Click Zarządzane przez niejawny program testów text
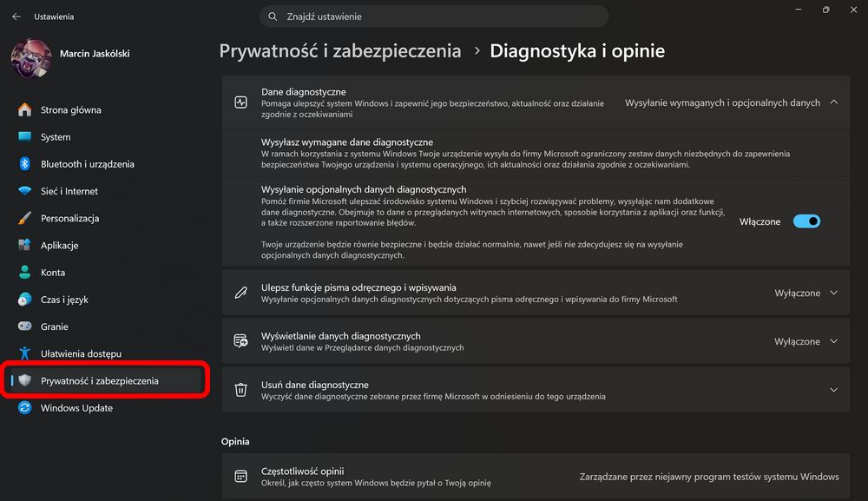868x501 pixels. tap(709, 477)
